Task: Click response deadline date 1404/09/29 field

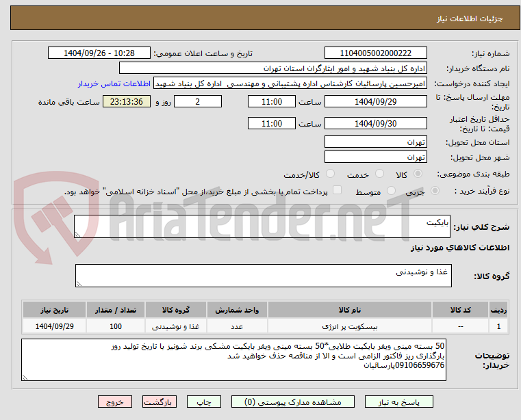Action: (x=375, y=102)
